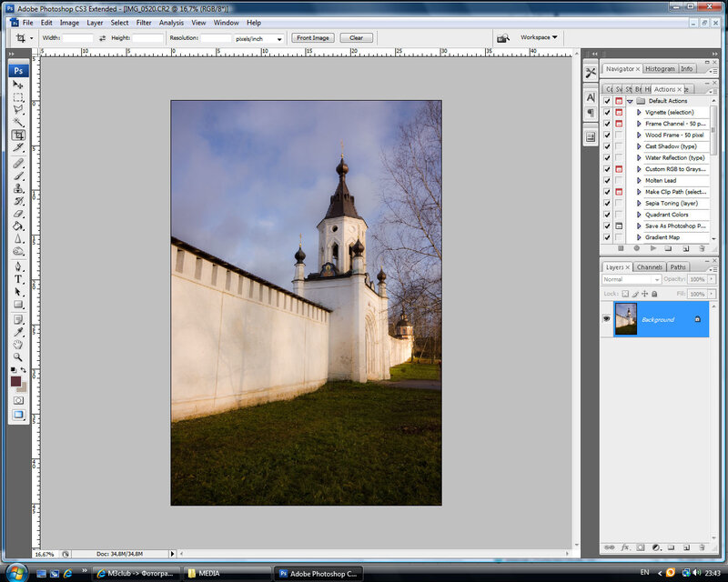Select the Horizontal Type tool
This screenshot has width=728, height=582.
(18, 279)
